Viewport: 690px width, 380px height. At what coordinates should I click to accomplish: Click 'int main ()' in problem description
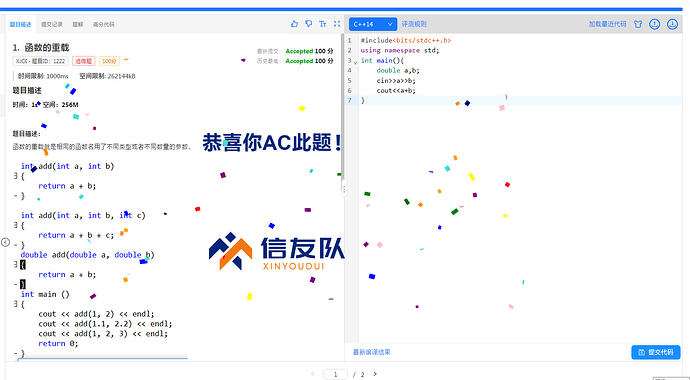45,294
